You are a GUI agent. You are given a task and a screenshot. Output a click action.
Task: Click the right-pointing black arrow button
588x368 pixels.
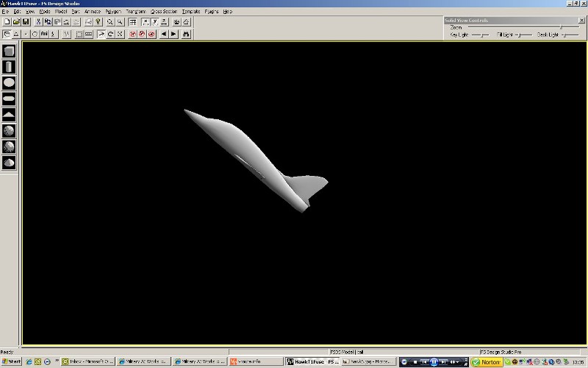pyautogui.click(x=173, y=34)
